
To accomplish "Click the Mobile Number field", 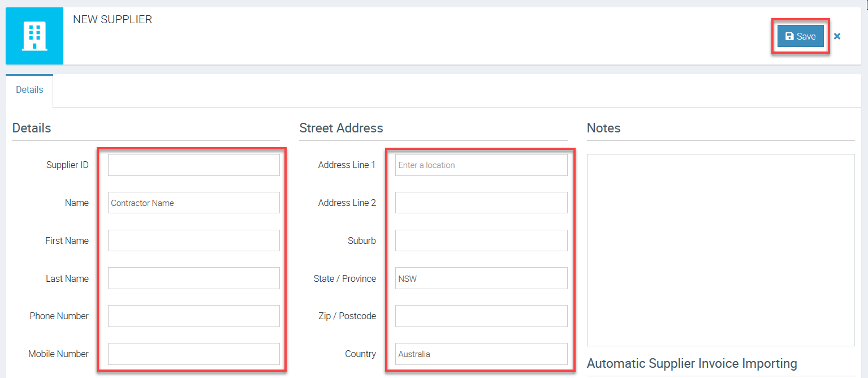I will pyautogui.click(x=193, y=354).
